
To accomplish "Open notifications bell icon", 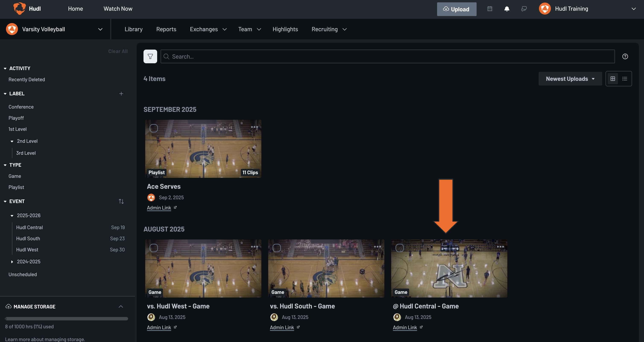I will tap(507, 9).
